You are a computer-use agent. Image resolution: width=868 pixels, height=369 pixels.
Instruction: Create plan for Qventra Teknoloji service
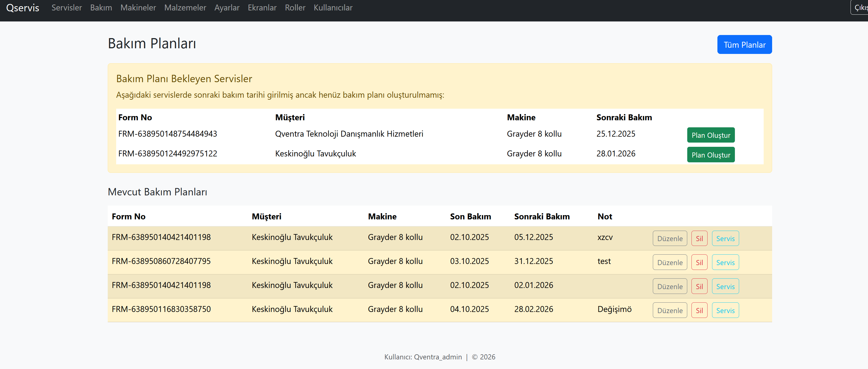(x=710, y=135)
